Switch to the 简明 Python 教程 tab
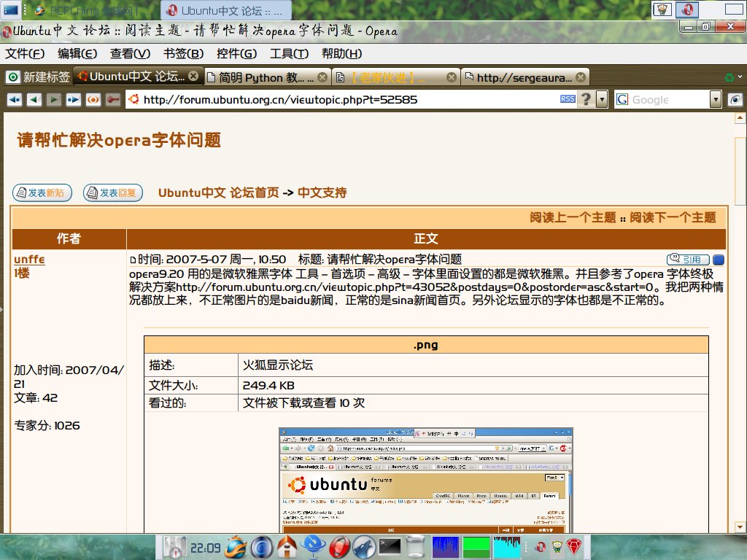The image size is (747, 560). tap(262, 77)
